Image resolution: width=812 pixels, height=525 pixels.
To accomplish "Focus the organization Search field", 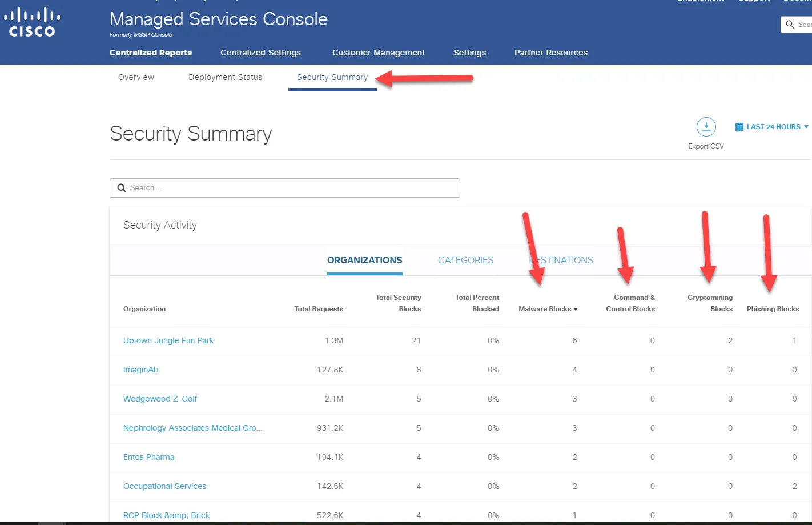I will tap(285, 188).
